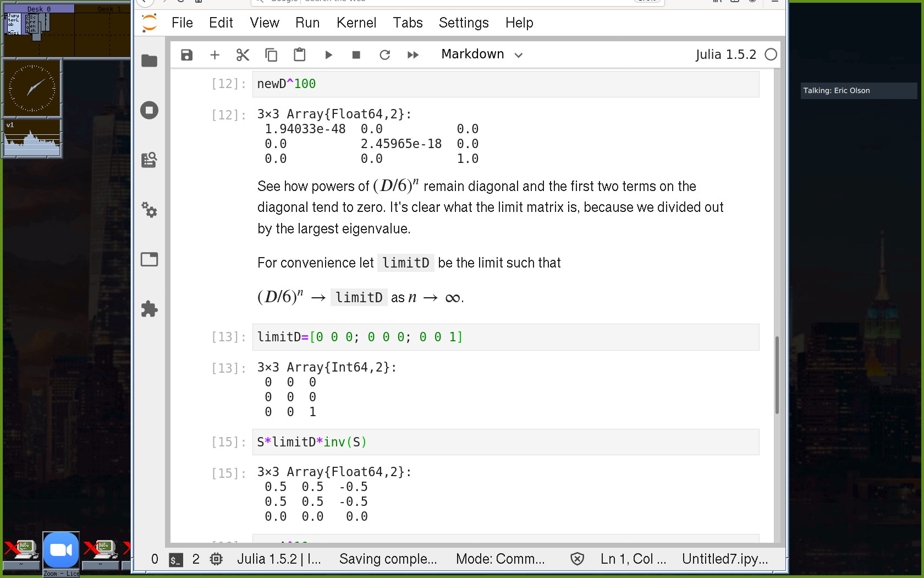
Task: Run the selected cell
Action: pyautogui.click(x=328, y=54)
